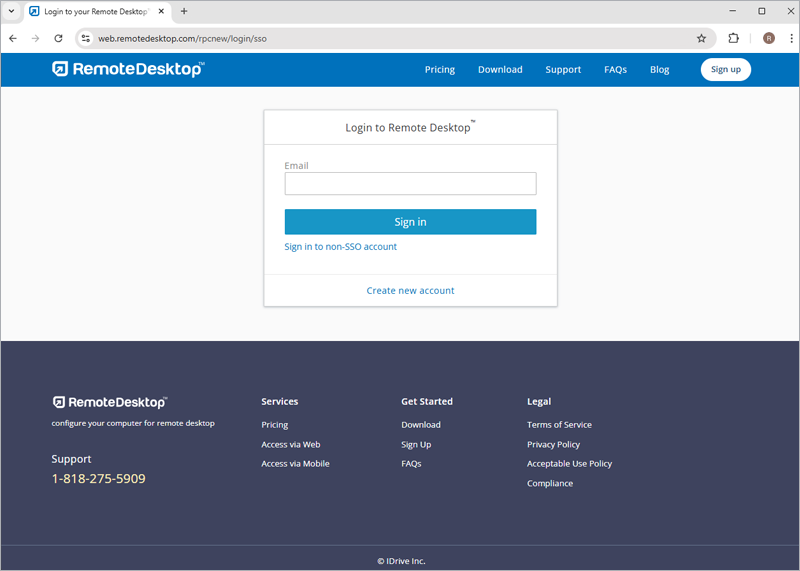
Task: Focus the Email input field
Action: 410,184
